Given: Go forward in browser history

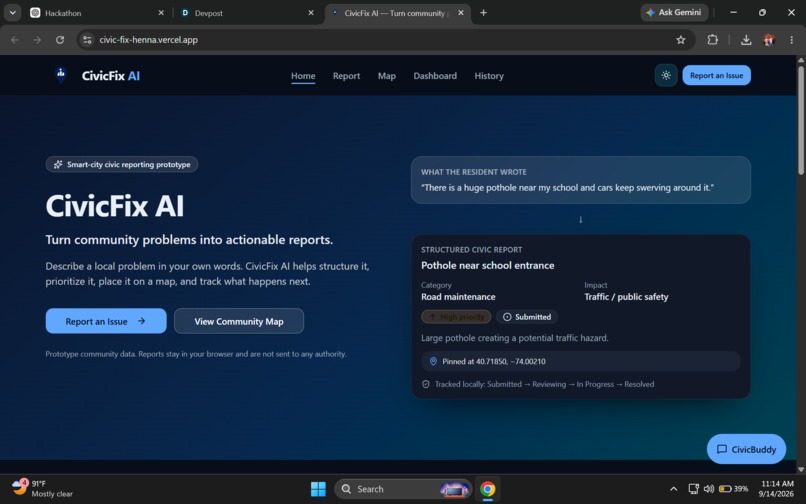Looking at the screenshot, I should [x=37, y=40].
